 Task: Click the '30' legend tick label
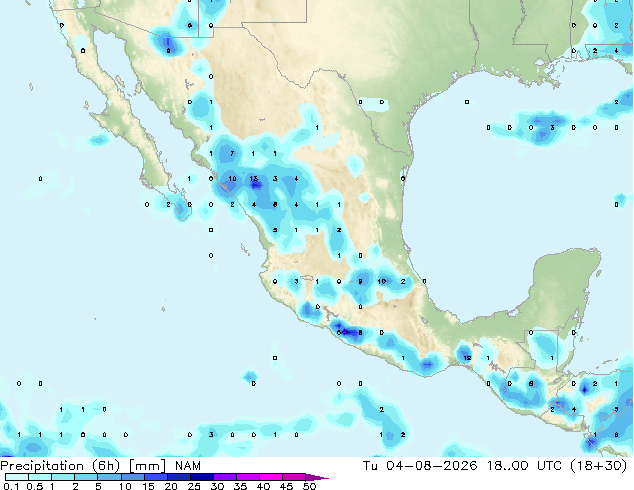(217, 486)
